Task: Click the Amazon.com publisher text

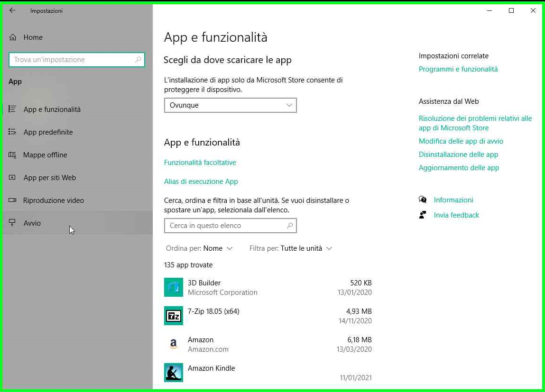Action: [x=208, y=349]
